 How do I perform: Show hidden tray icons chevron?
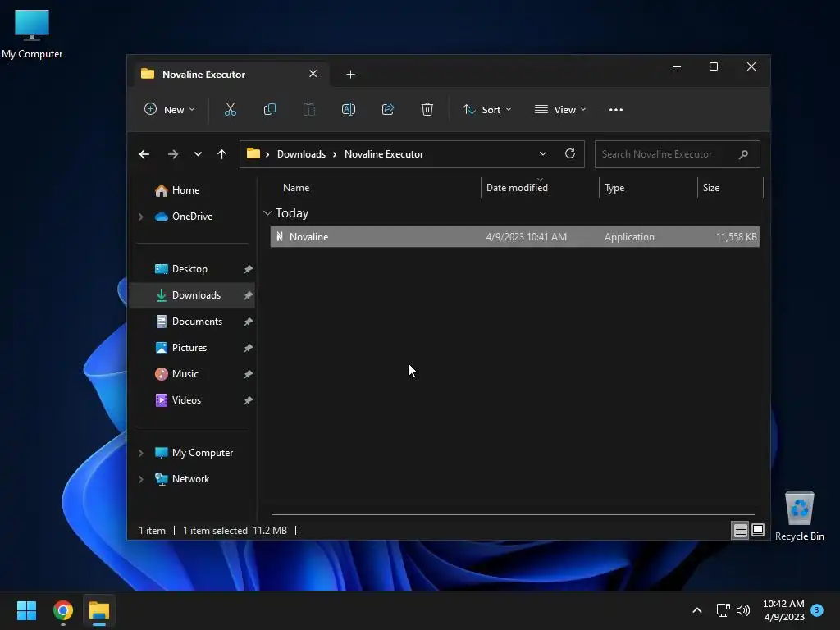point(697,610)
